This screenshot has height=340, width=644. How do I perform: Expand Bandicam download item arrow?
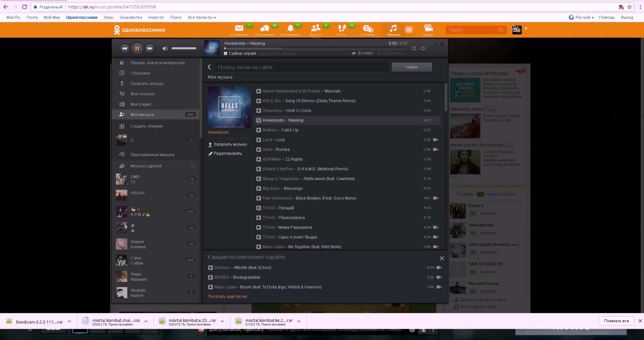(69, 321)
